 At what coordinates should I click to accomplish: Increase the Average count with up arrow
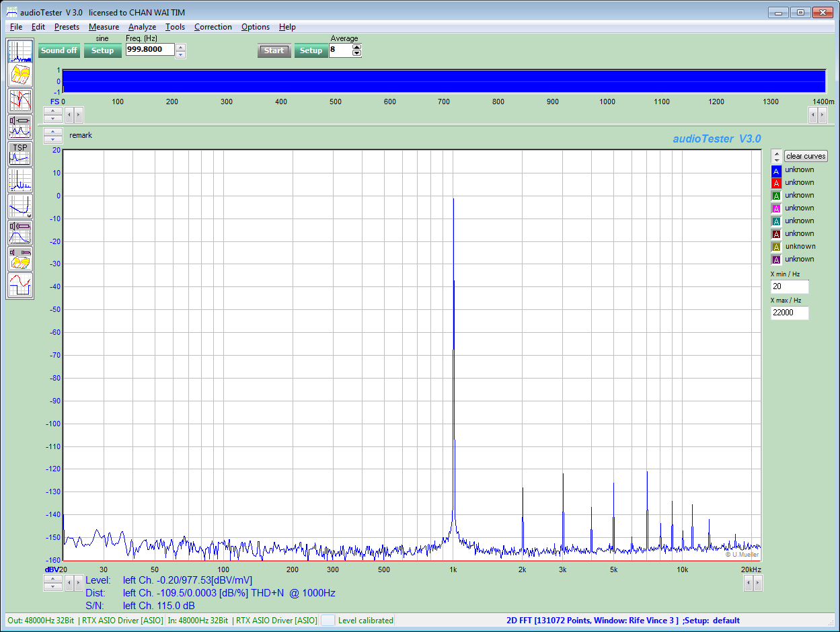point(356,47)
